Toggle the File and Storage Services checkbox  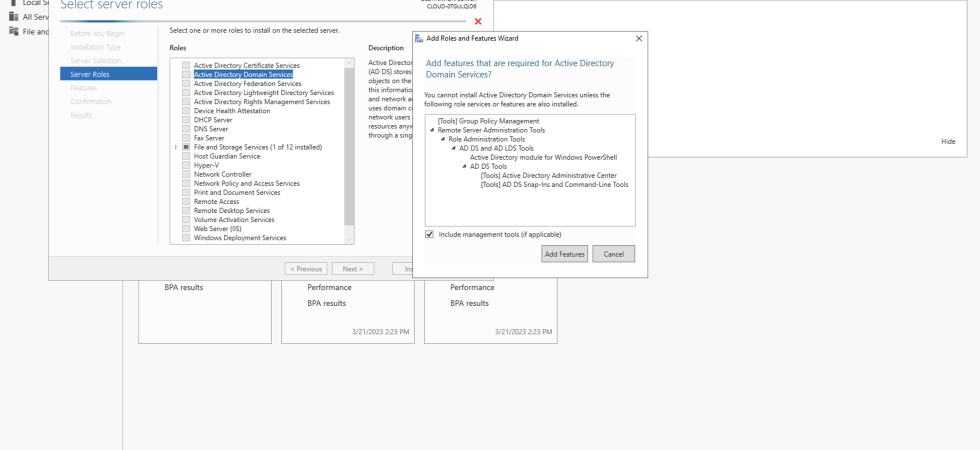pyautogui.click(x=186, y=147)
